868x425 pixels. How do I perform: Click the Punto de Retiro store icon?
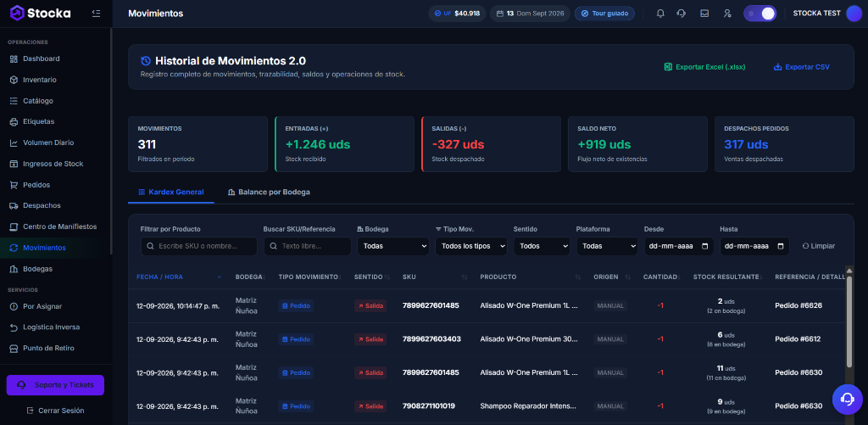[x=14, y=348]
